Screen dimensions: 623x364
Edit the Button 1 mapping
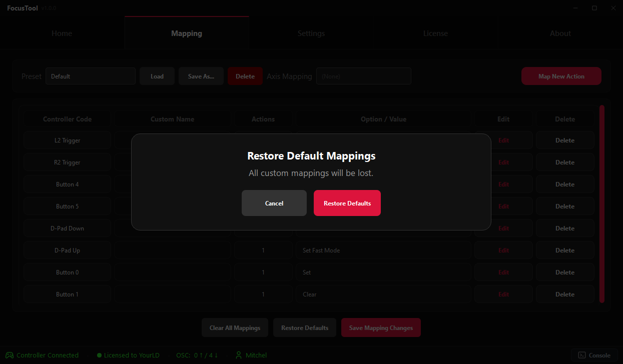tap(503, 294)
